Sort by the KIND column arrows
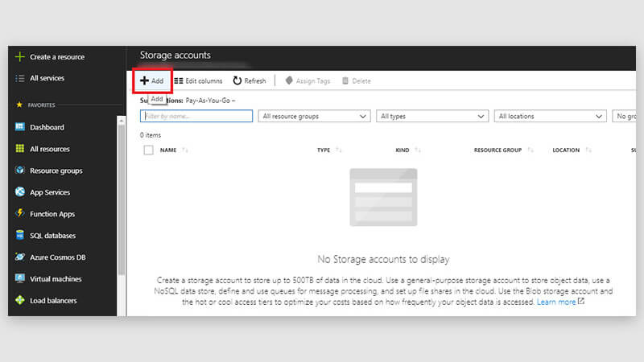 click(418, 150)
